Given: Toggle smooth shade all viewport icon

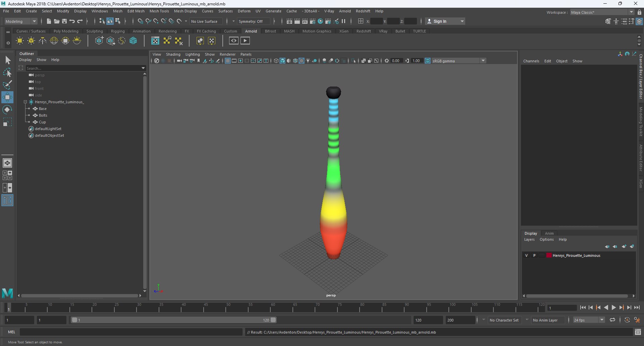Looking at the screenshot, I should click(282, 61).
